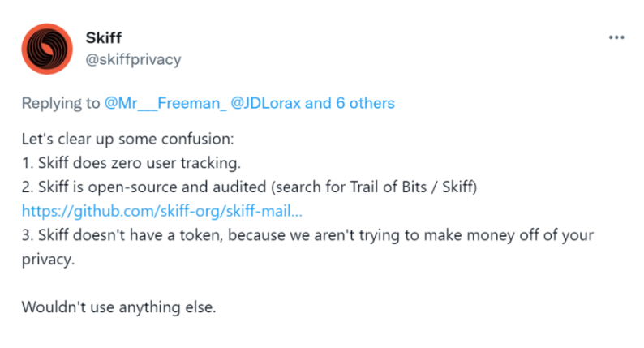Image resolution: width=644 pixels, height=348 pixels.
Task: Open the @Mr___Freeman_ mention
Action: (165, 103)
